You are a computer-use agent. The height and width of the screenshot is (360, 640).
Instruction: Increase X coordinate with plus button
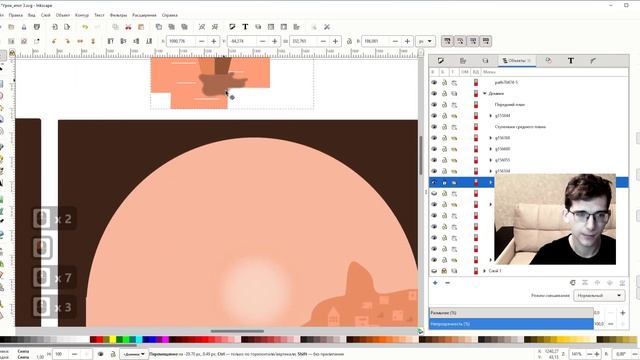click(213, 41)
